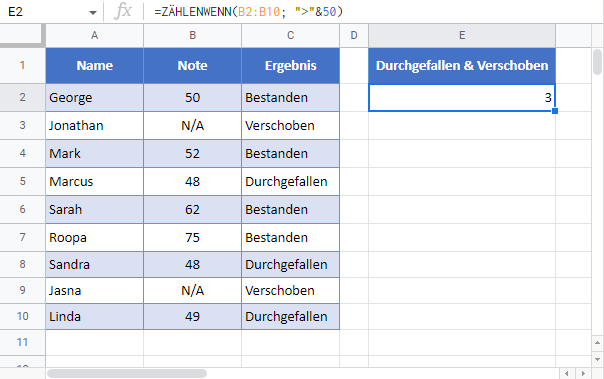Viewport: 604px width, 379px height.
Task: Select column D header
Action: 354,35
